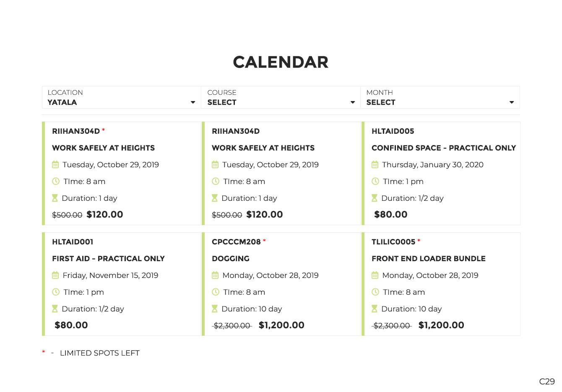Viewport: 562px width, 392px height.
Task: Open the Front End Loader Bundle title
Action: [x=429, y=259]
